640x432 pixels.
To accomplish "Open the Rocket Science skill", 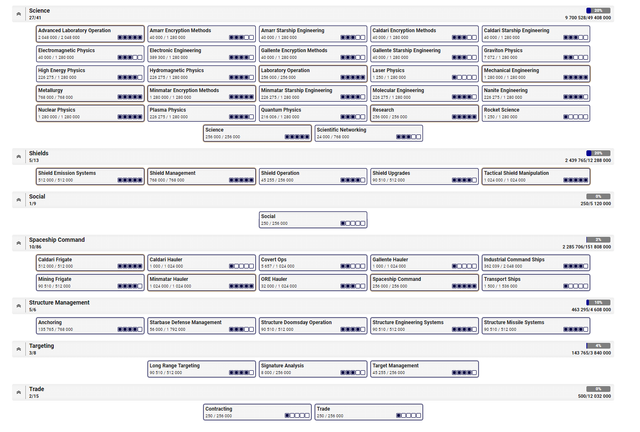I will tap(536, 114).
